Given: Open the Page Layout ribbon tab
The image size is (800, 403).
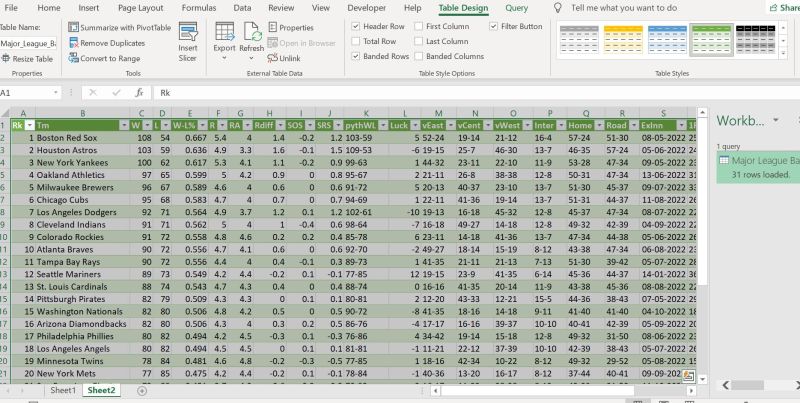Looking at the screenshot, I should click(x=140, y=8).
